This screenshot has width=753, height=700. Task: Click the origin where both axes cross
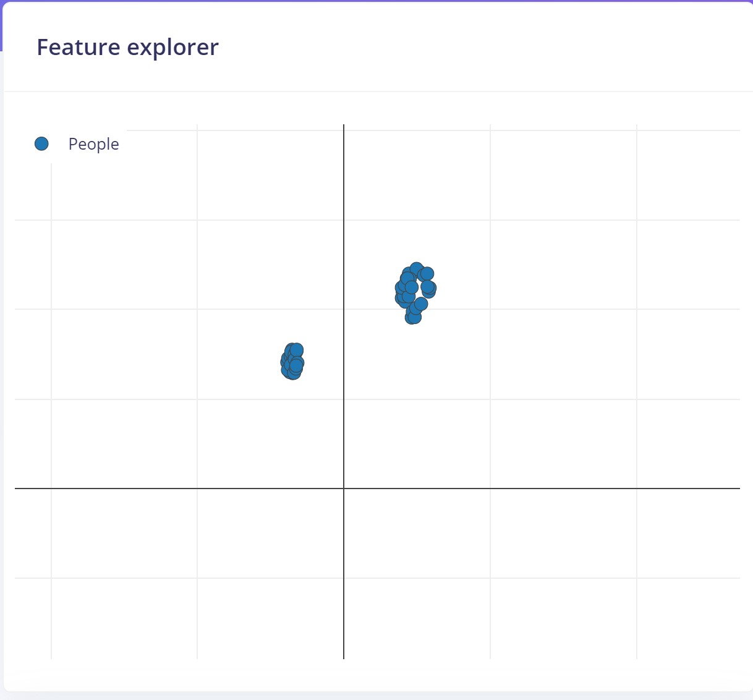(344, 489)
